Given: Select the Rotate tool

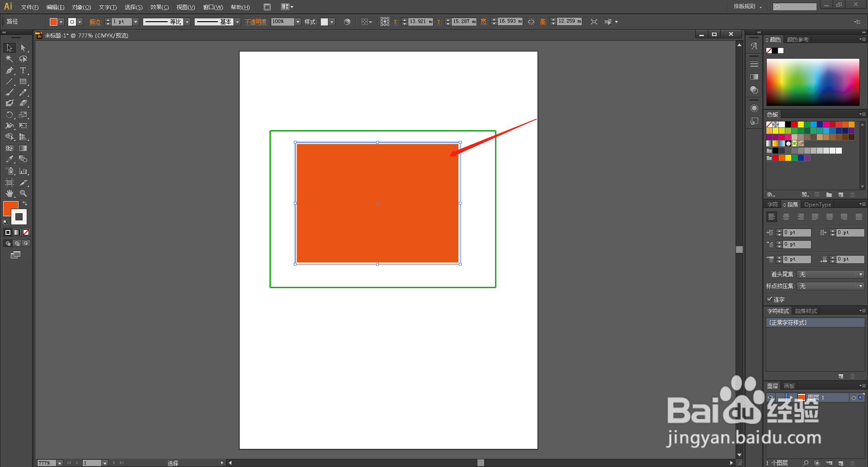Looking at the screenshot, I should click(9, 115).
